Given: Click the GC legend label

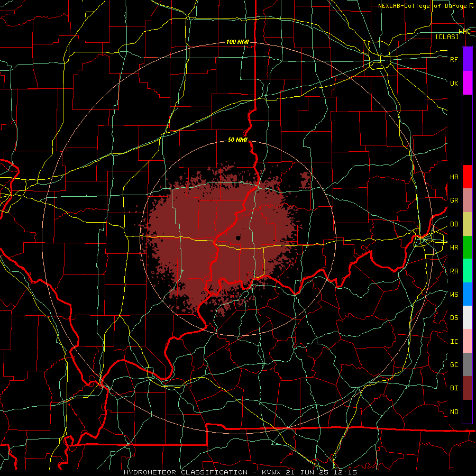Looking at the screenshot, I should [x=454, y=365].
